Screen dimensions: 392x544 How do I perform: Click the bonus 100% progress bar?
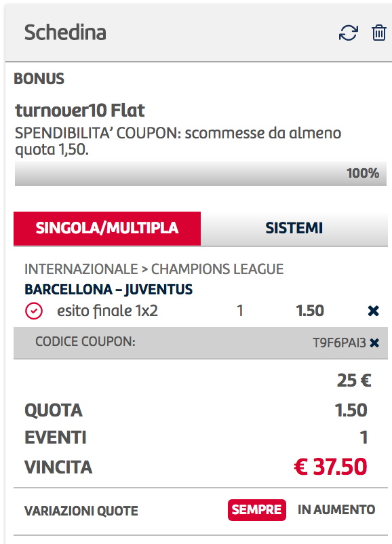[201, 173]
